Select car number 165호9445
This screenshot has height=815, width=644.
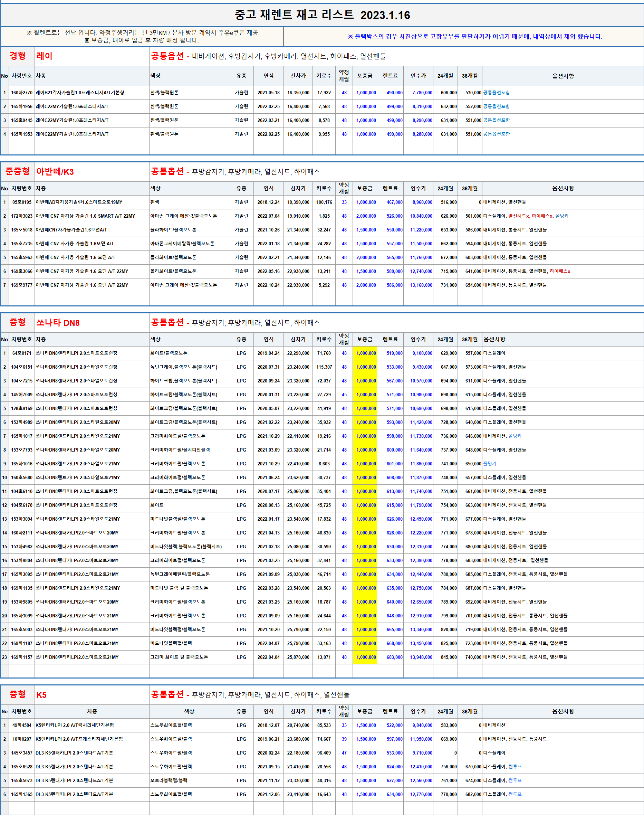pyautogui.click(x=21, y=120)
